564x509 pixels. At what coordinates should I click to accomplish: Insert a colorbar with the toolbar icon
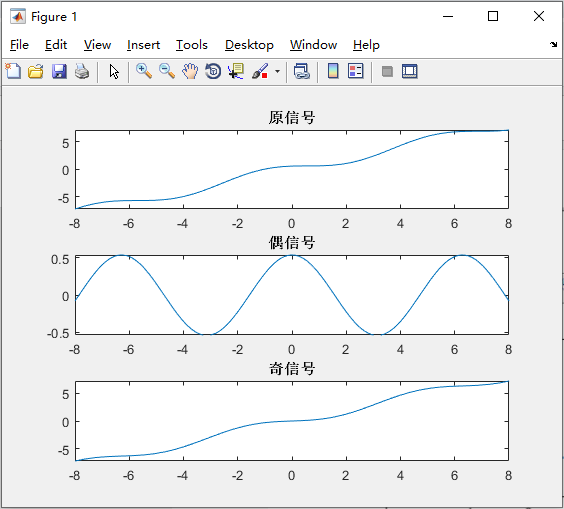(333, 71)
